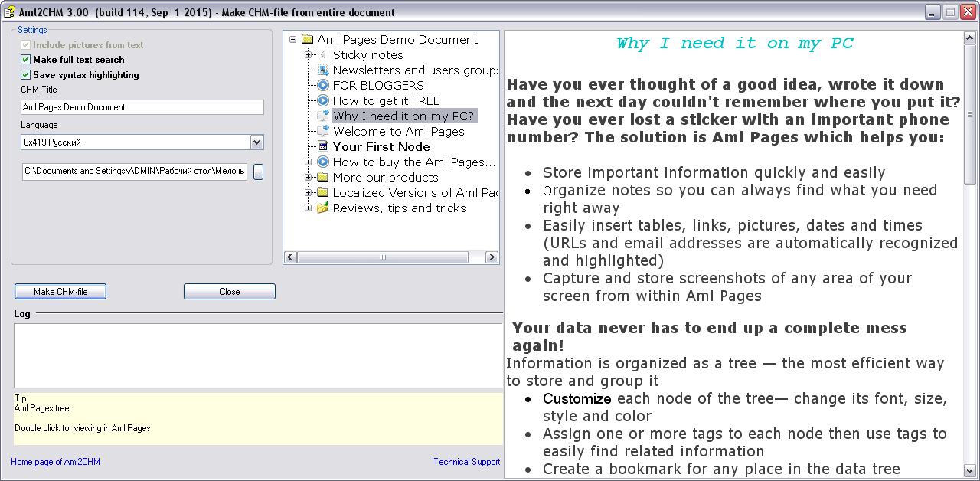The height and width of the screenshot is (481, 980).
Task: Click the Aml2CHM app icon in the title bar
Action: click(x=10, y=11)
